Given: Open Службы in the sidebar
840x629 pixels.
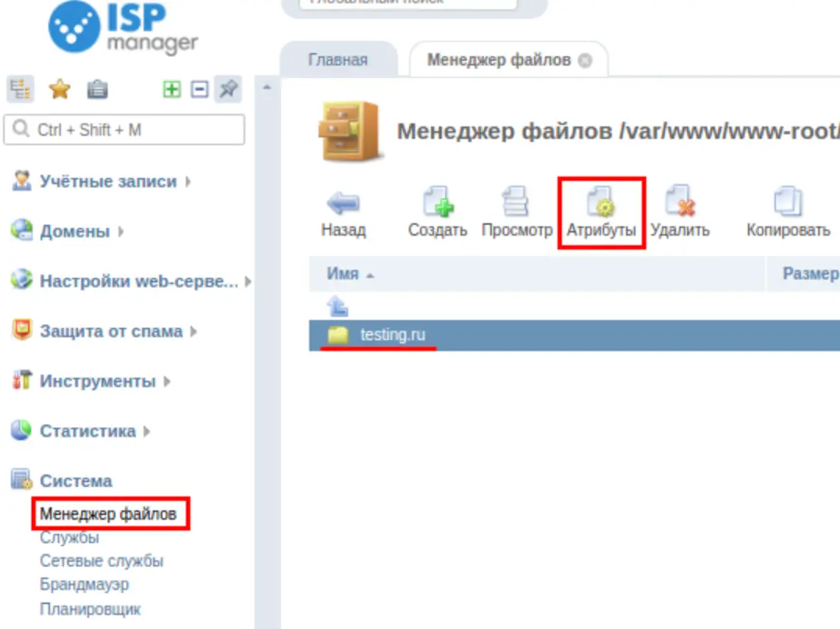Looking at the screenshot, I should [69, 538].
